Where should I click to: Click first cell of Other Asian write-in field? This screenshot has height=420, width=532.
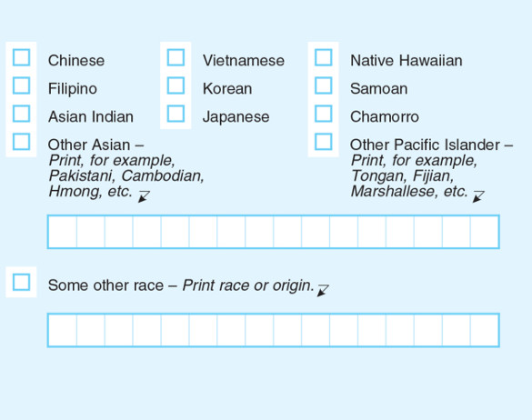point(63,232)
